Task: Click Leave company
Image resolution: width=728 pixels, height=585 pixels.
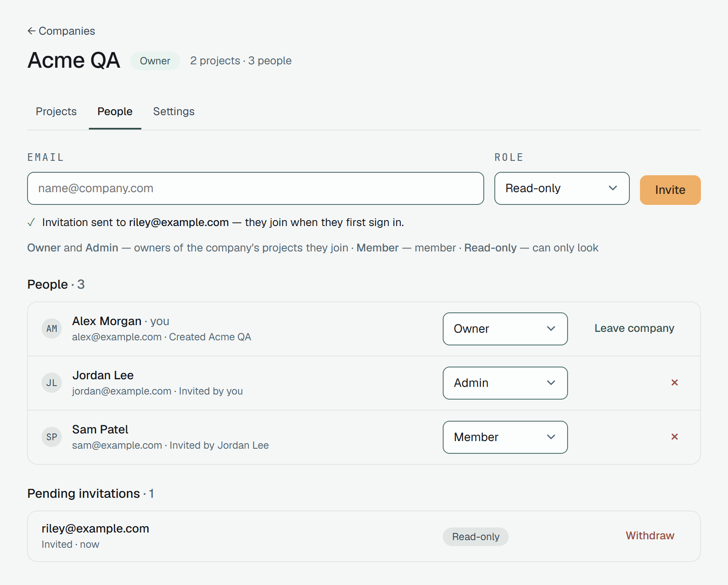Action: (x=634, y=328)
